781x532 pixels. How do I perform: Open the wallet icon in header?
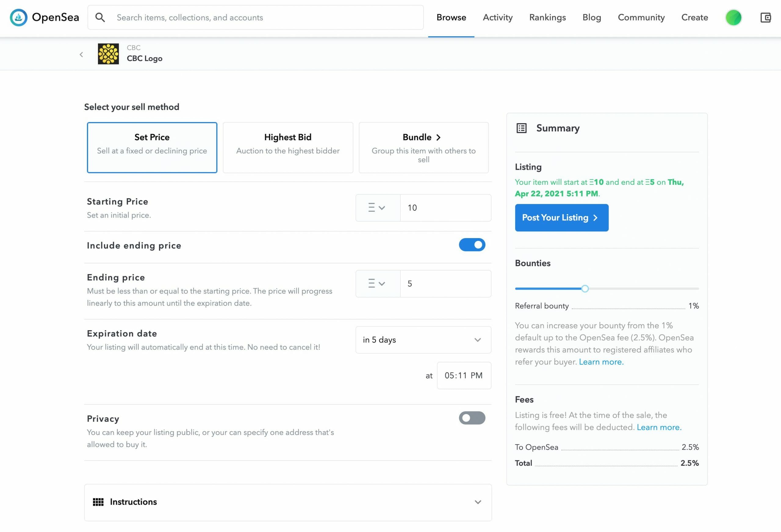[x=765, y=17]
